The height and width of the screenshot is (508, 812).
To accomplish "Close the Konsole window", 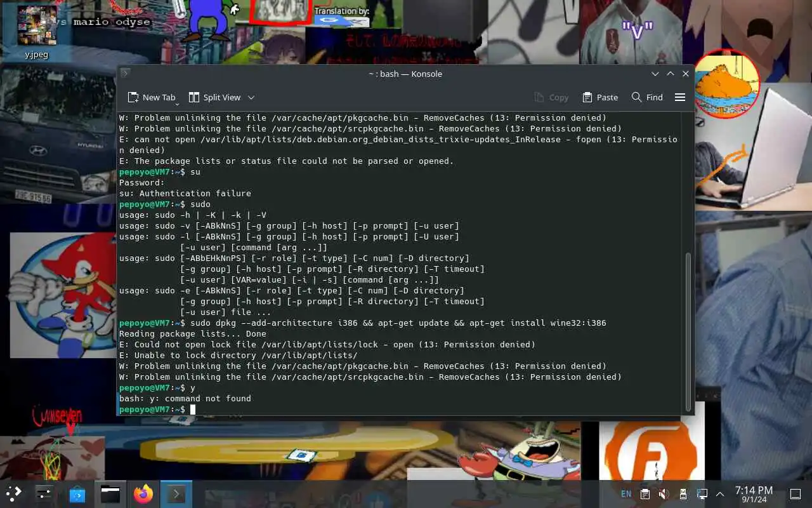I will coord(686,74).
